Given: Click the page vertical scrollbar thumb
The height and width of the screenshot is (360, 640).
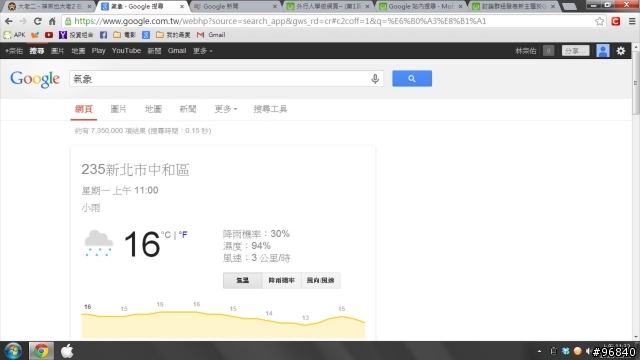Looking at the screenshot, I should tap(636, 83).
